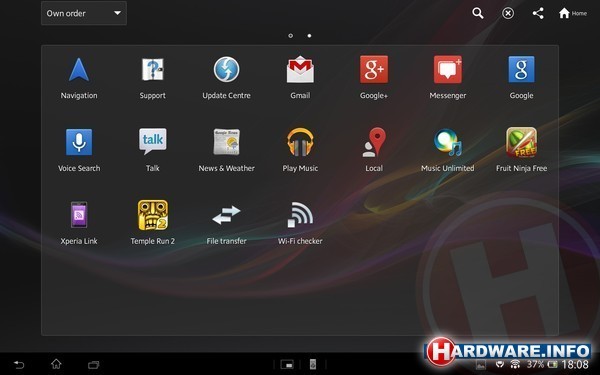Switch to the first app page dot
The height and width of the screenshot is (375, 600).
(x=290, y=36)
